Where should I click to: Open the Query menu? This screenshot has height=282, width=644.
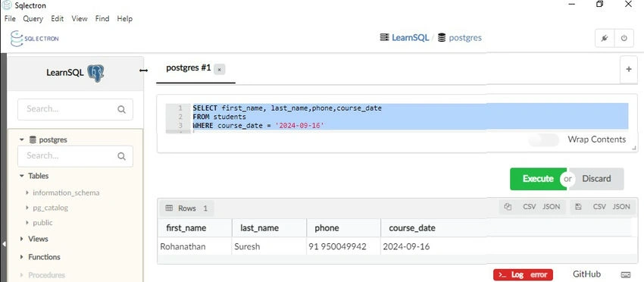[x=33, y=18]
